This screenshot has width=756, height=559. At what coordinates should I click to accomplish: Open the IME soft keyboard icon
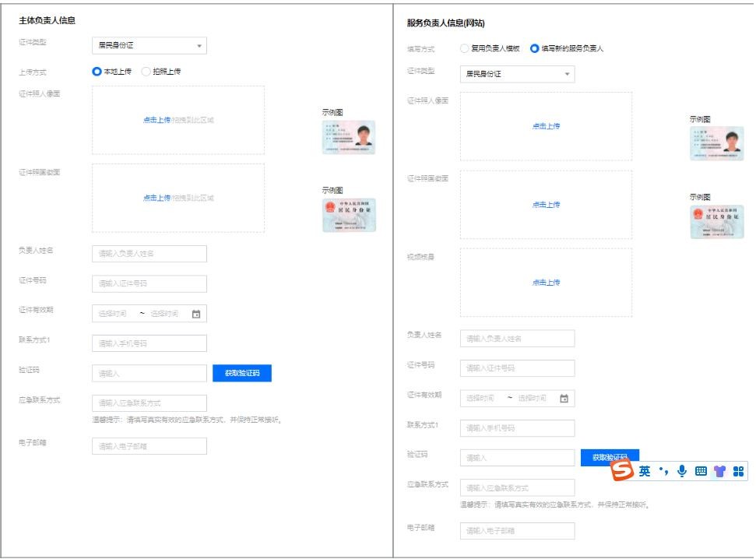700,471
